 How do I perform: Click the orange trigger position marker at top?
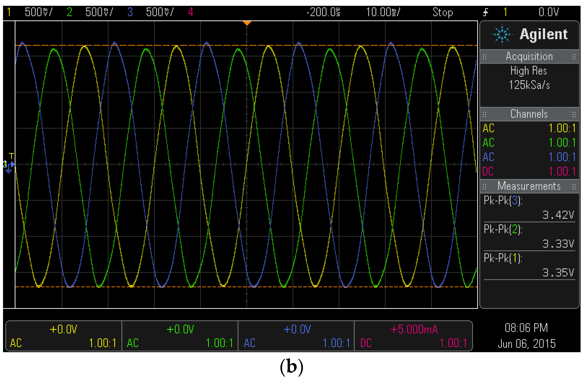click(247, 23)
